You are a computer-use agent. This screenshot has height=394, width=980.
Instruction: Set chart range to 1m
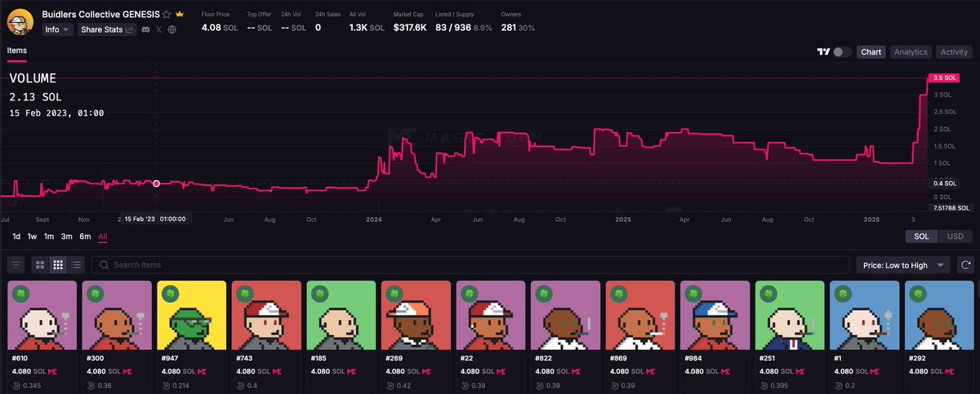coord(49,237)
